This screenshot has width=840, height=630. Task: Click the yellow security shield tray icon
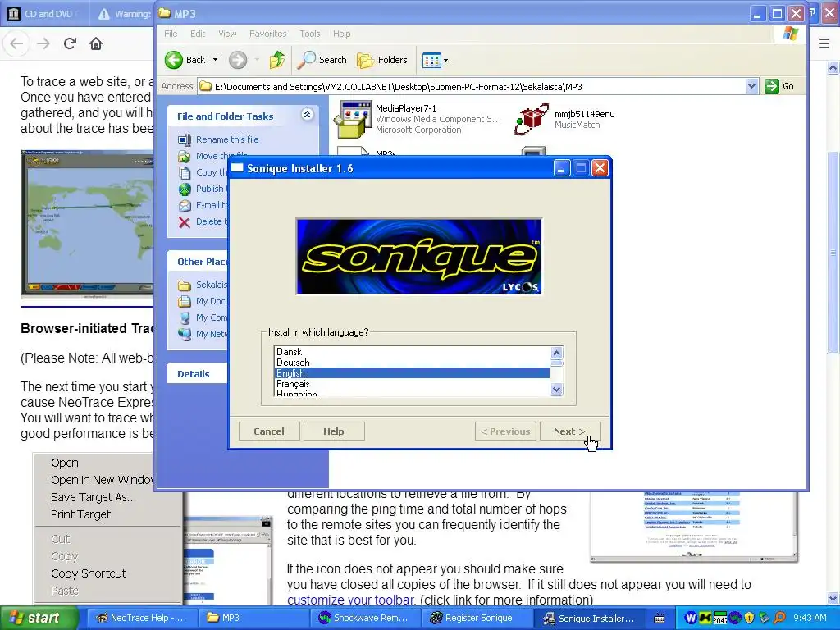(x=750, y=619)
